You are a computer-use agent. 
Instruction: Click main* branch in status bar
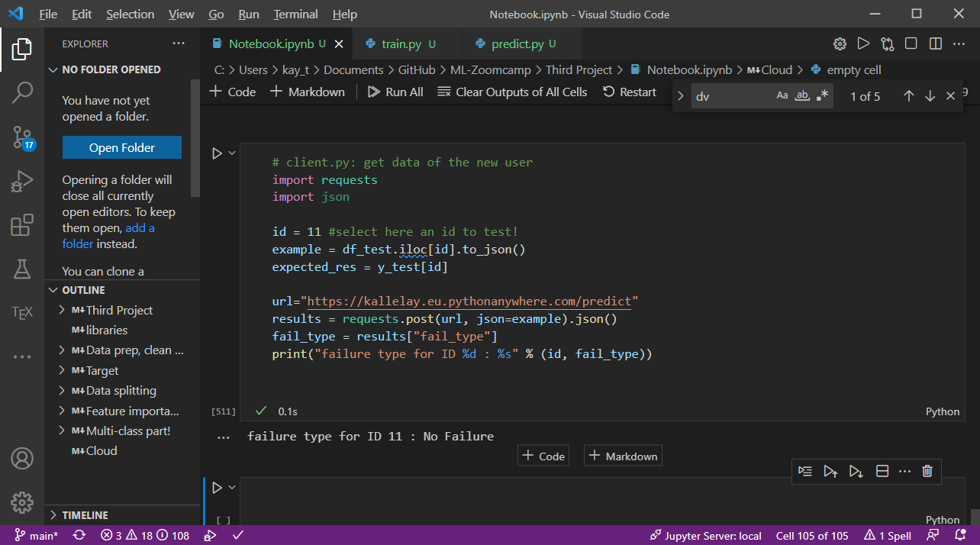[36, 536]
